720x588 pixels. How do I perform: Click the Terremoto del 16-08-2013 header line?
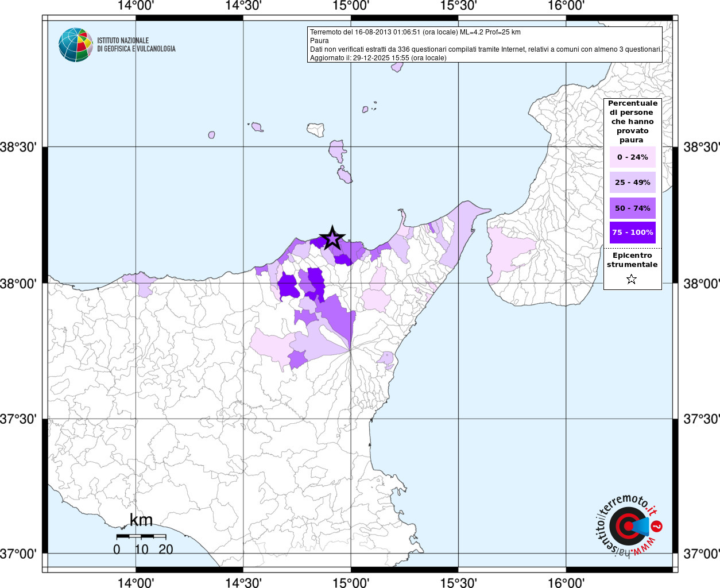415,32
